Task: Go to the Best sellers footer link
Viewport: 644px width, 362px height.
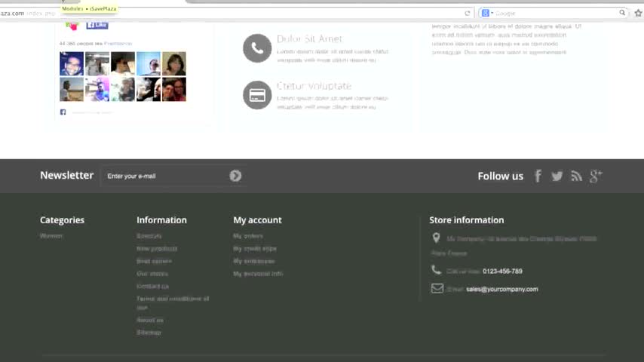Action: click(155, 261)
